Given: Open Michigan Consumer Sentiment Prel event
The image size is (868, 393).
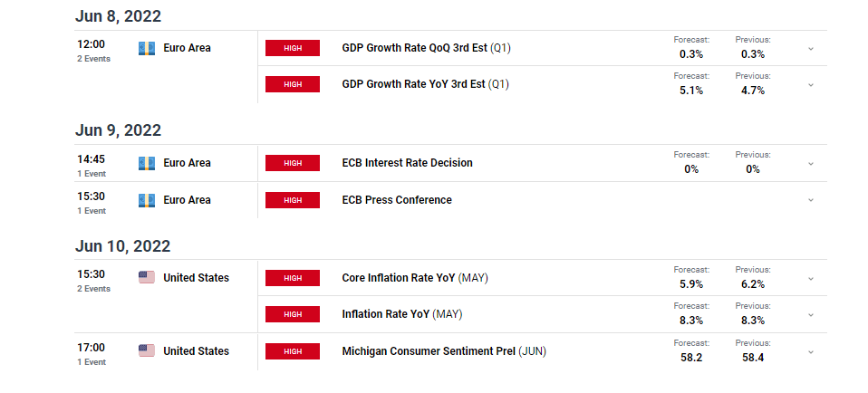Looking at the screenshot, I should [x=444, y=351].
